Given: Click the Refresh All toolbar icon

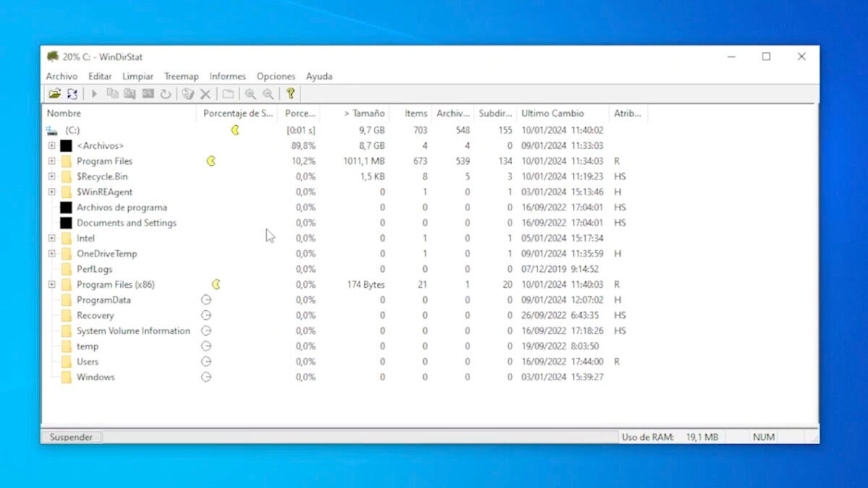Looking at the screenshot, I should pos(72,94).
